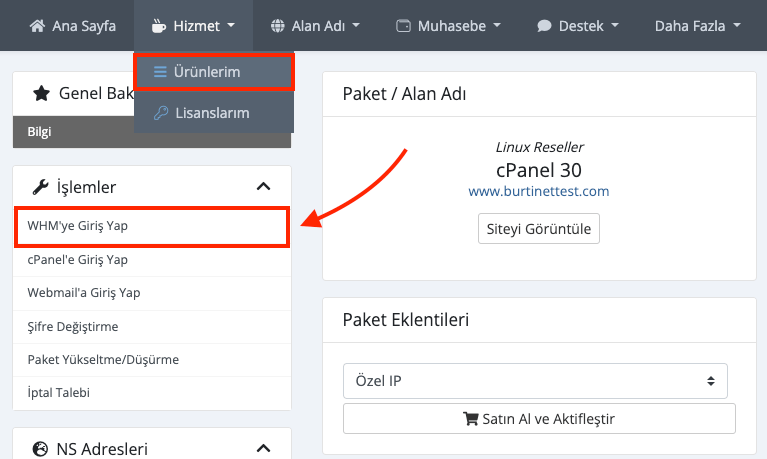Click the wrench icon beside İşlemler

(41, 187)
